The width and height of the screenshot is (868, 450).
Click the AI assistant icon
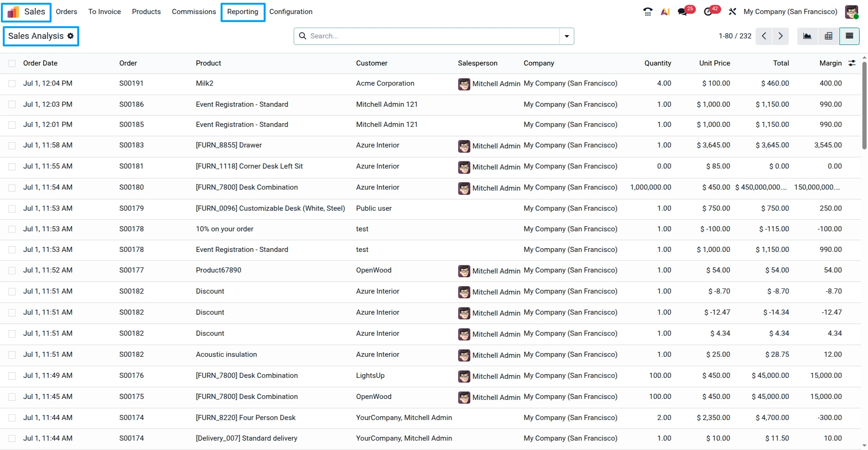click(665, 12)
